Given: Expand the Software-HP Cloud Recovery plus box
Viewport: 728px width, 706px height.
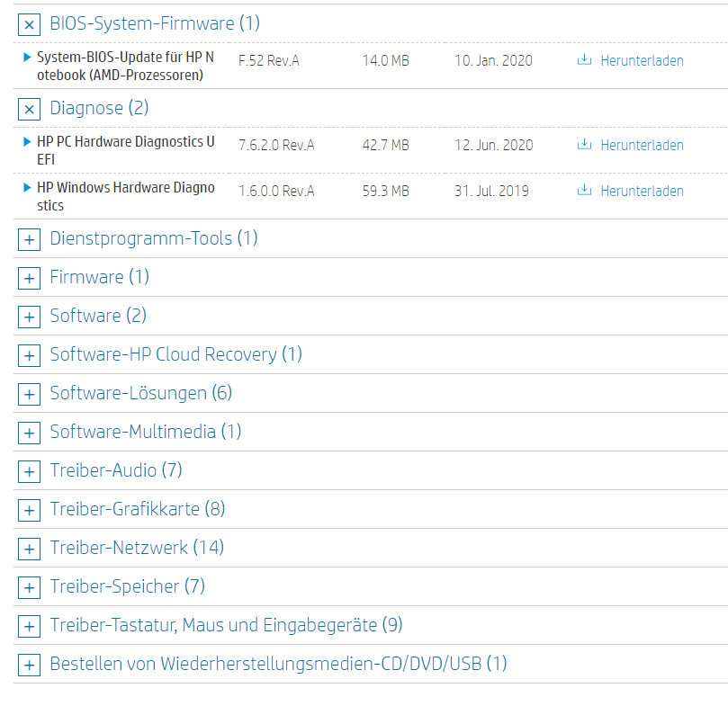Looking at the screenshot, I should tap(30, 355).
